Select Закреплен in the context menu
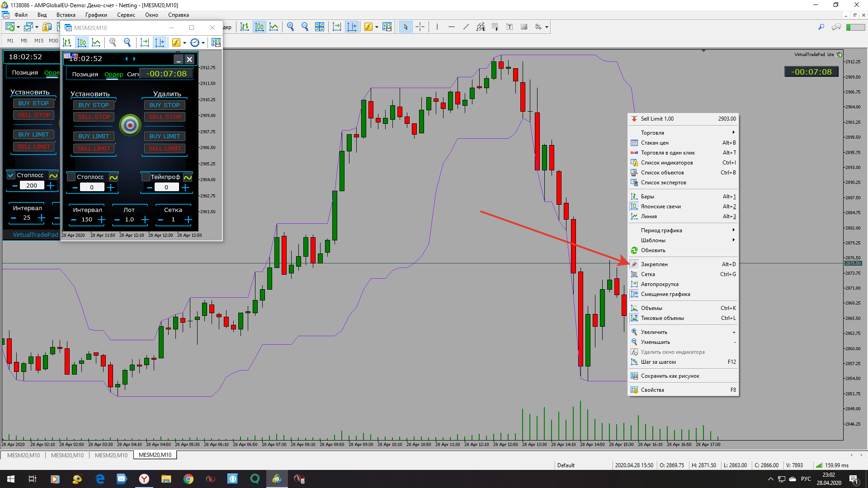Screen dimensions: 868x488 pyautogui.click(x=654, y=264)
